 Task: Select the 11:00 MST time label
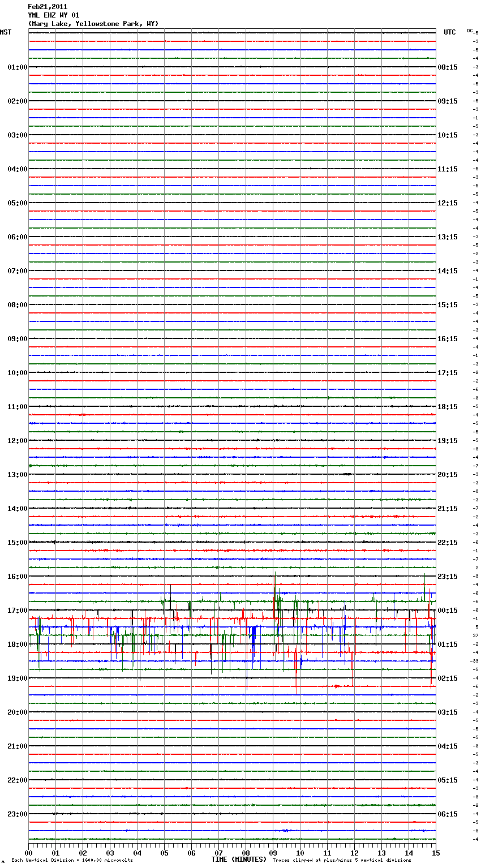(18, 407)
